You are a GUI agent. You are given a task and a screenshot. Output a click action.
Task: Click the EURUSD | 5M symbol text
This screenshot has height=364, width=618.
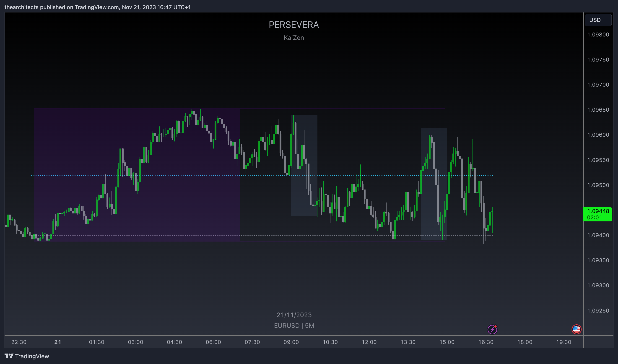tap(294, 326)
